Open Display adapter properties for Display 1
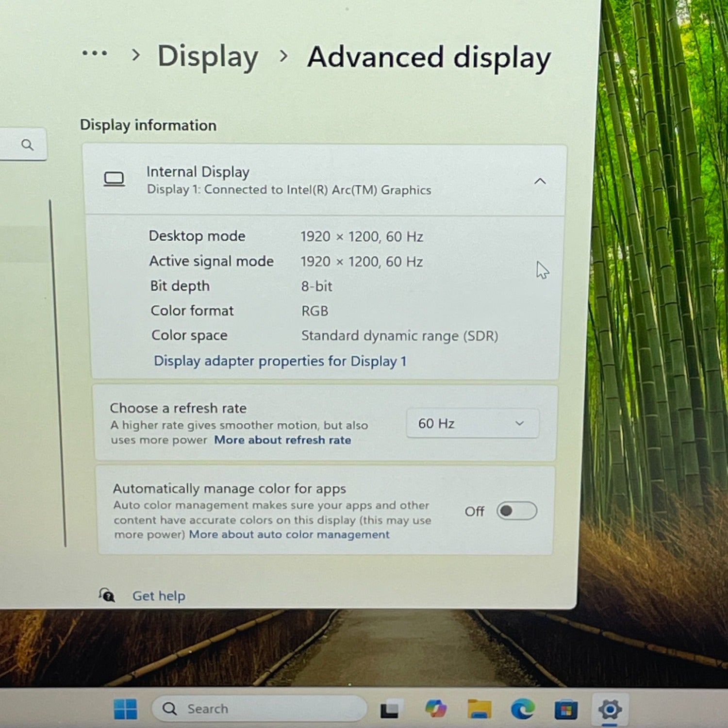This screenshot has width=728, height=728. pyautogui.click(x=280, y=361)
